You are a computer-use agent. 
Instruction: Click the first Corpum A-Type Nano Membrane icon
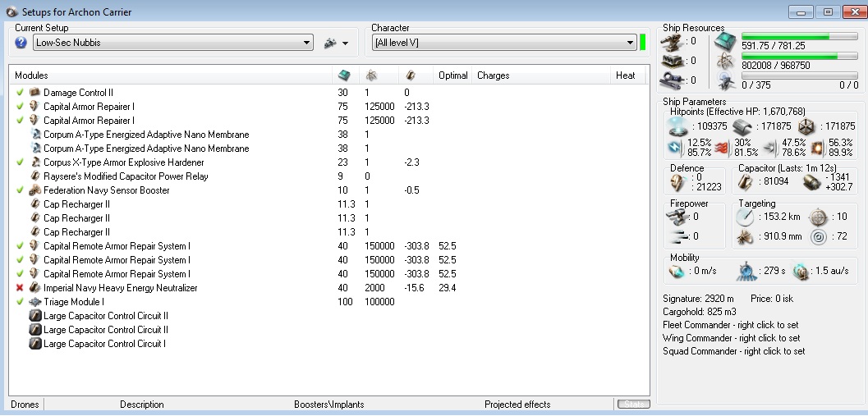click(34, 135)
